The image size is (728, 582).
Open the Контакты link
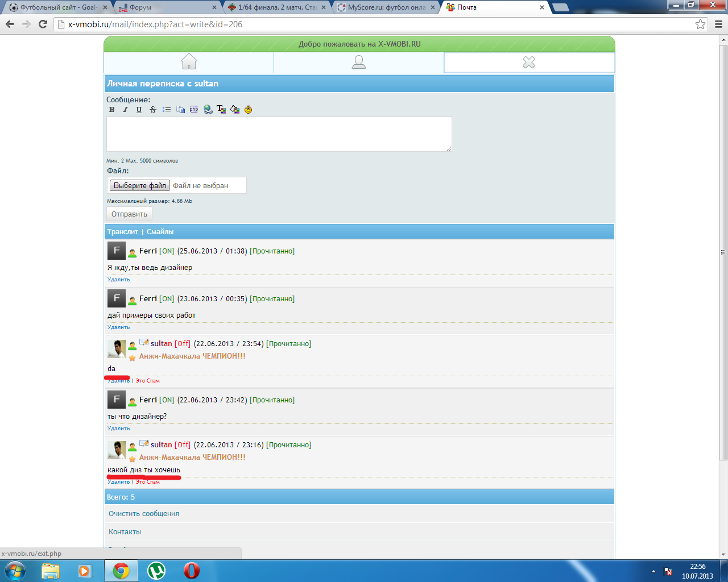point(125,532)
